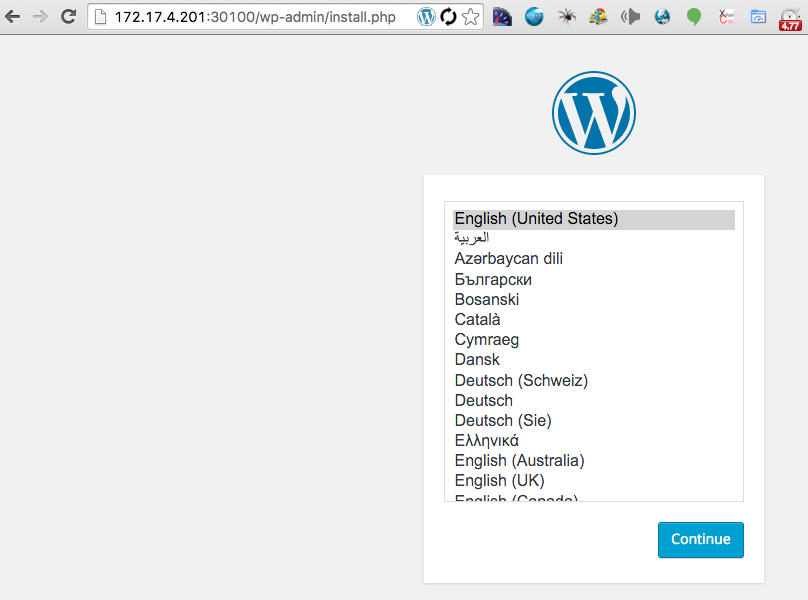This screenshot has width=808, height=600.
Task: Click the forward navigation arrow
Action: click(x=40, y=16)
